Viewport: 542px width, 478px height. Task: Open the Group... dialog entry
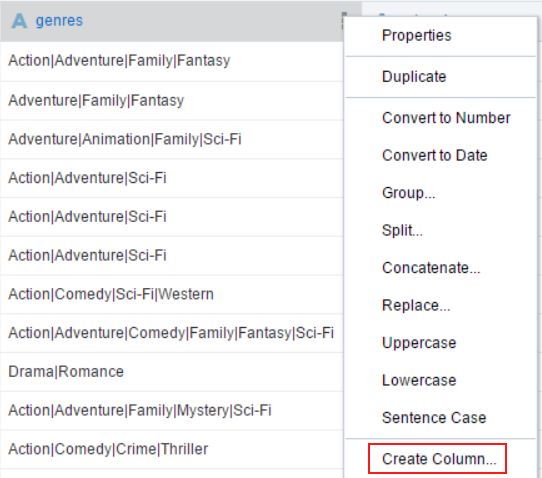pyautogui.click(x=408, y=193)
